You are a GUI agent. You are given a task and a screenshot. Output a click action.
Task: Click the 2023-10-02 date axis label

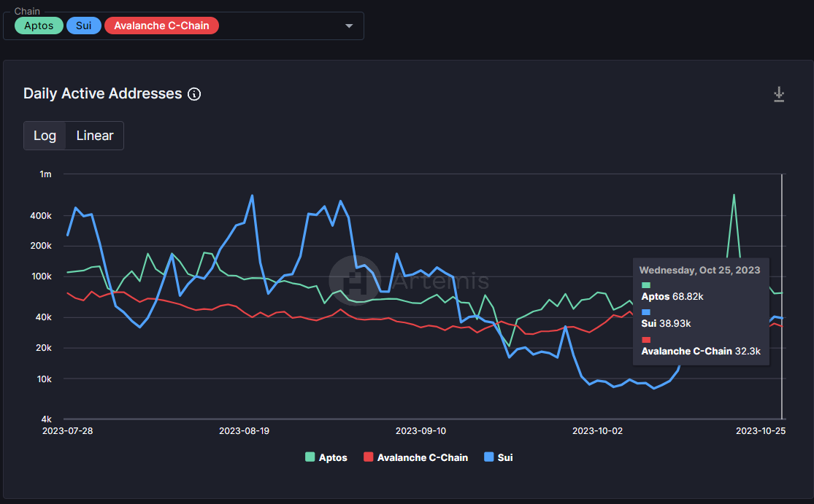[x=597, y=430]
